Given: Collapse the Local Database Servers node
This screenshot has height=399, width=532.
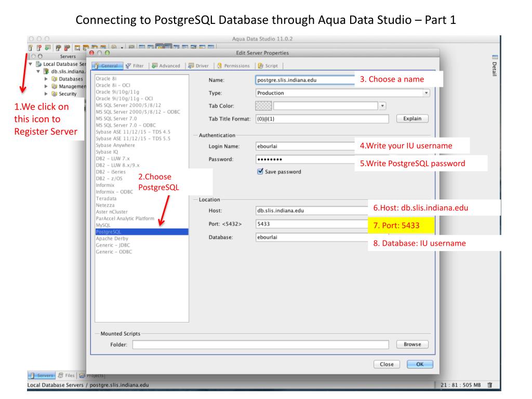Looking at the screenshot, I should [x=31, y=64].
